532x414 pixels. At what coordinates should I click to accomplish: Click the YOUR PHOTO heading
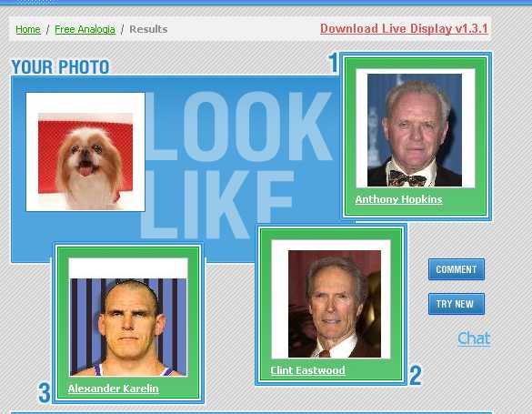click(x=60, y=66)
